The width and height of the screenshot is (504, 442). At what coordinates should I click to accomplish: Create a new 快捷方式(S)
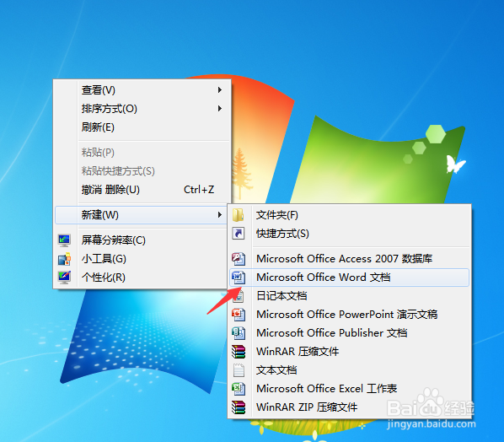click(350, 234)
